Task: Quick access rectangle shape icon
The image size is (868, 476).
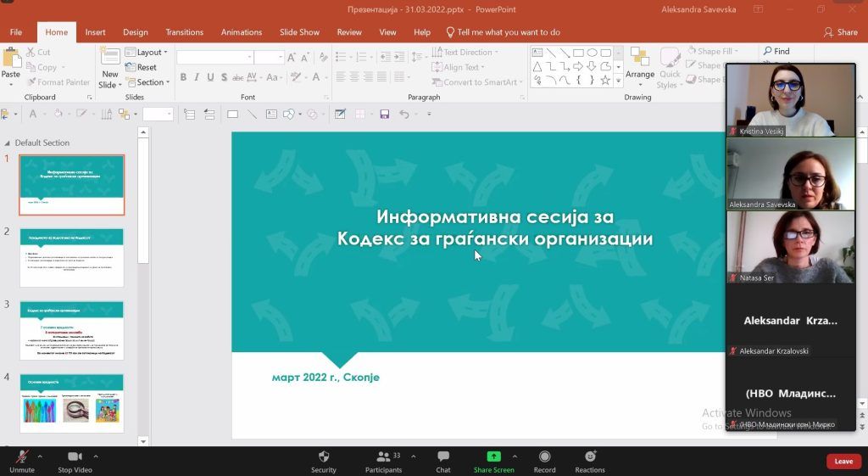Action: (x=232, y=115)
